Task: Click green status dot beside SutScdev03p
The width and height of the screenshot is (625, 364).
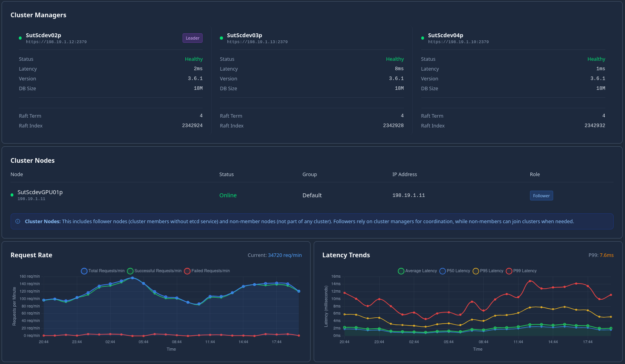Action: pos(221,38)
